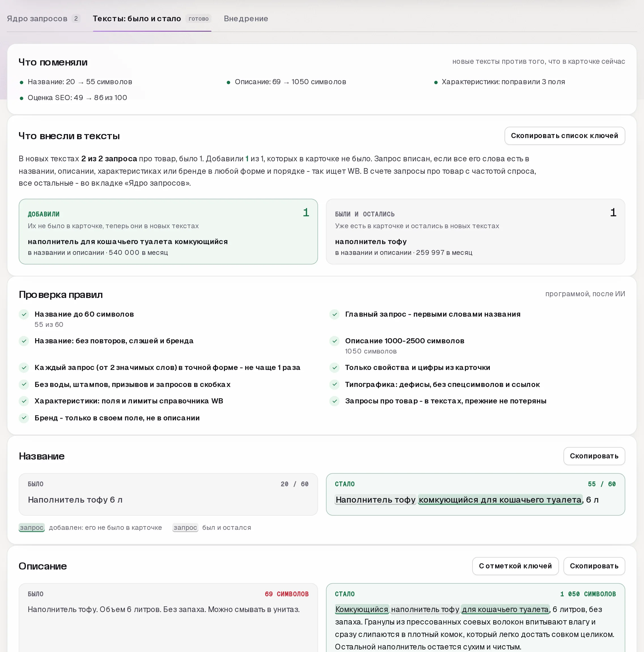Click the ДОБАВИЛИ card with added query
This screenshot has width=644, height=652.
point(168,232)
